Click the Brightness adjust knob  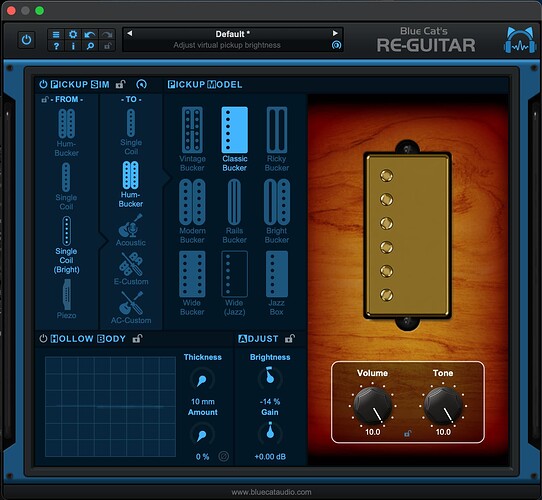pyautogui.click(x=270, y=378)
